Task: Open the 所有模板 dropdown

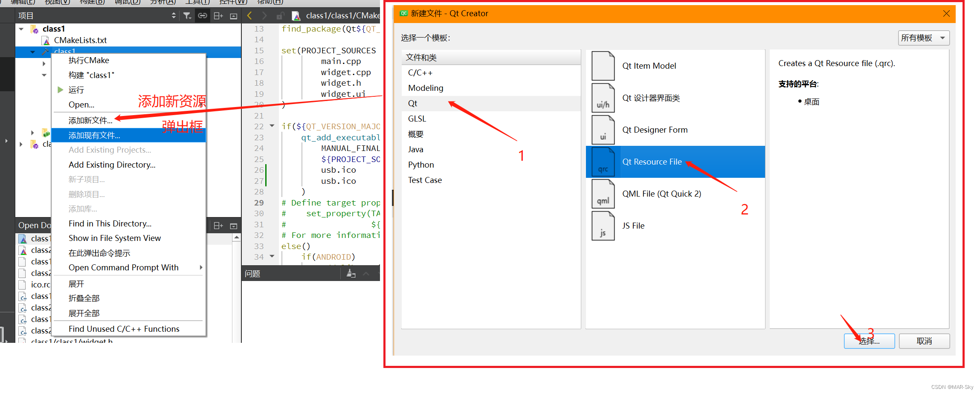Action: pos(923,38)
